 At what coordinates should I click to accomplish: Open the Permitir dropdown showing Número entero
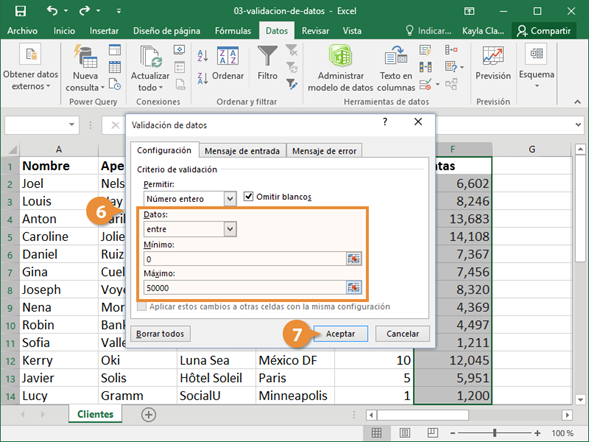230,199
